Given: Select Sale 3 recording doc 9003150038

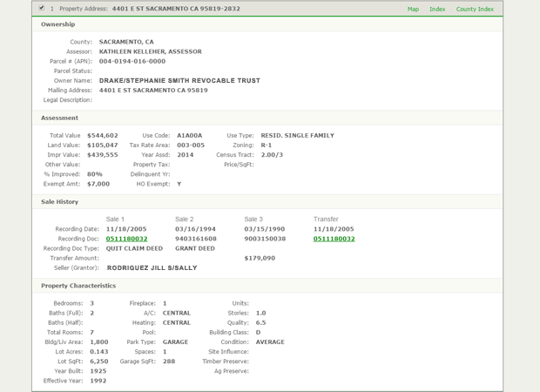Looking at the screenshot, I should pyautogui.click(x=265, y=239).
